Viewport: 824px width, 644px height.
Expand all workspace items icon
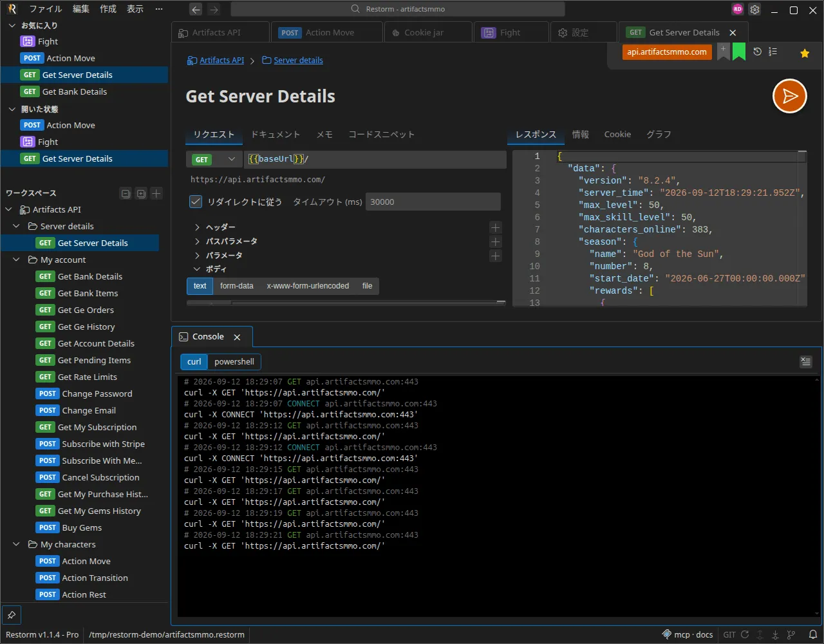tap(141, 193)
